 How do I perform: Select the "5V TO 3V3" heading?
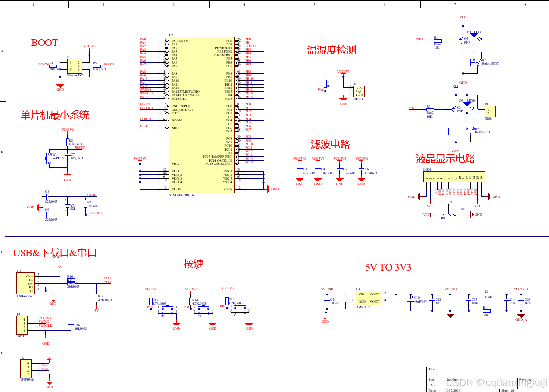pos(388,268)
